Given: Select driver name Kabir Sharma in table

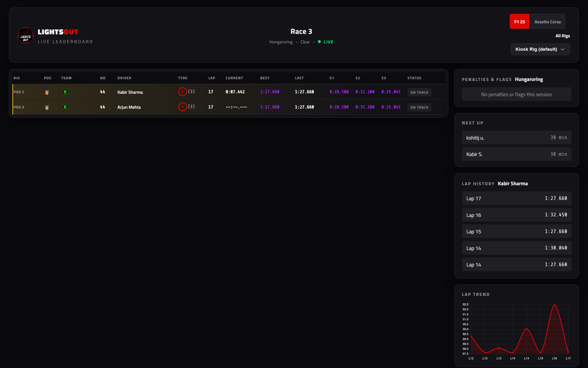Looking at the screenshot, I should tap(130, 92).
